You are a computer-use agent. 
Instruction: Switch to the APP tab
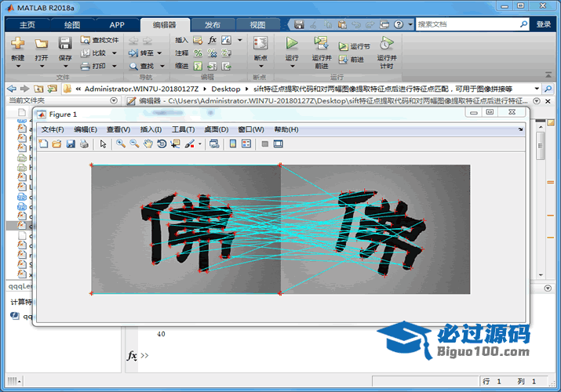117,25
